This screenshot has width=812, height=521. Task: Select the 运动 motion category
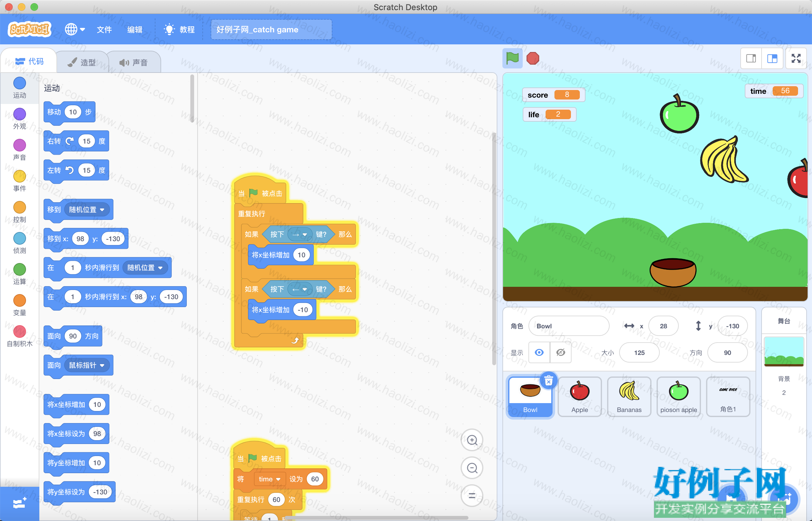20,87
